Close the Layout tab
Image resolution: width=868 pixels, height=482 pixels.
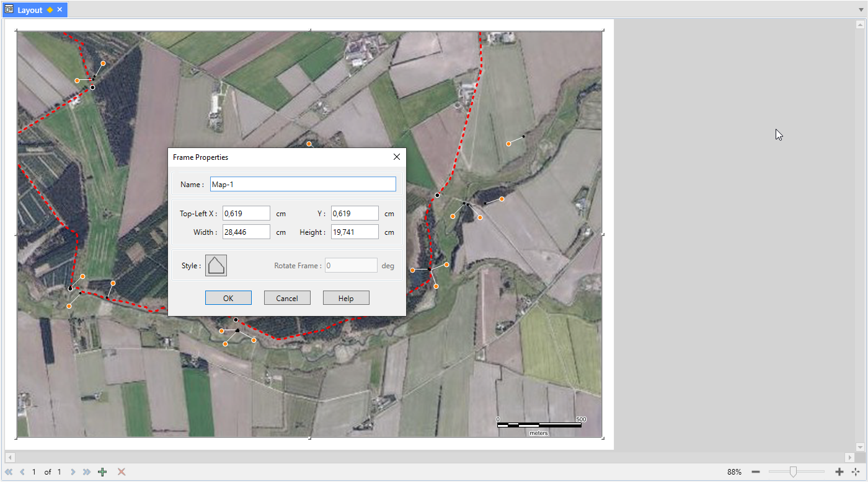pos(59,9)
